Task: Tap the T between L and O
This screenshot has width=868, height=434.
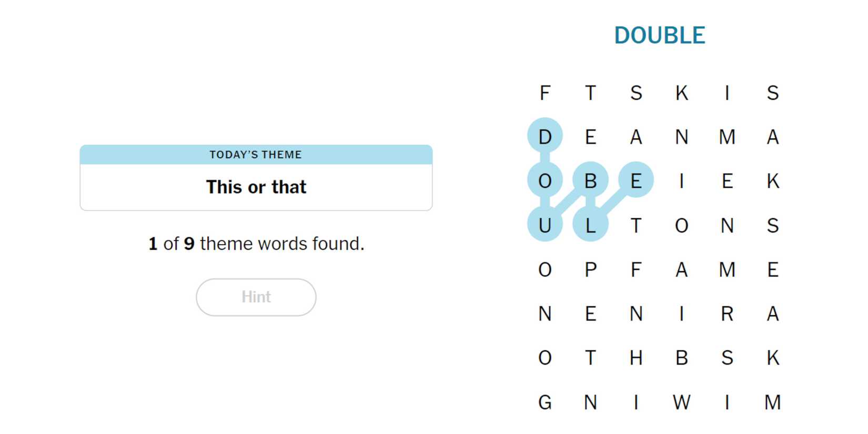Action: (636, 225)
